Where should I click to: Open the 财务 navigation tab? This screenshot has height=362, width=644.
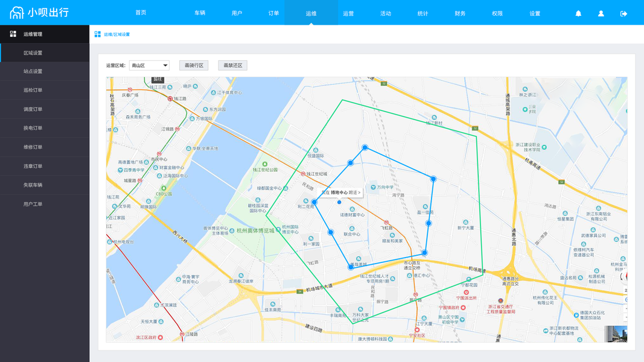click(x=460, y=13)
